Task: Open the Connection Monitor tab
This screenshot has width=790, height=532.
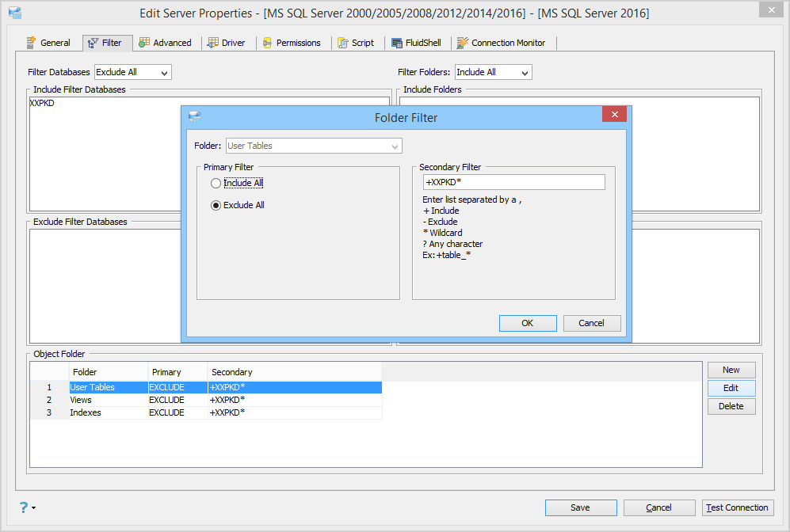Action: coord(502,43)
